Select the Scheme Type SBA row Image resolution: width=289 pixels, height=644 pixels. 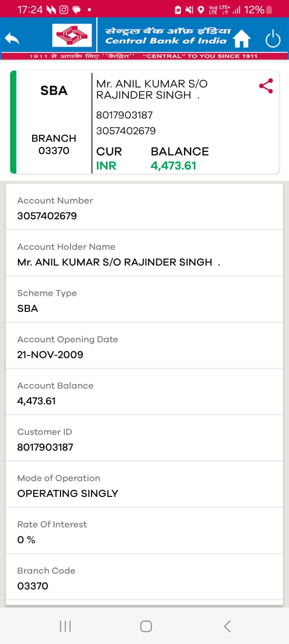(x=144, y=300)
